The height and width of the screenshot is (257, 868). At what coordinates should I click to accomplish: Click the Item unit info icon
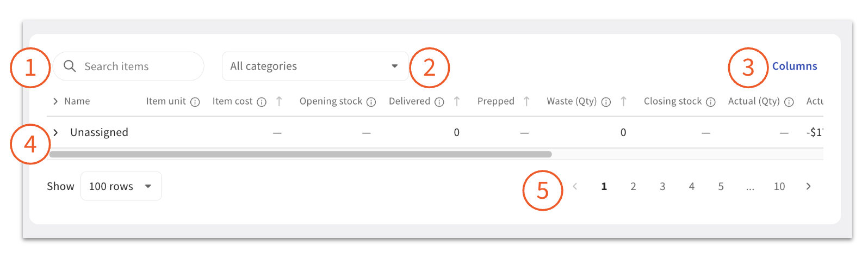point(195,102)
